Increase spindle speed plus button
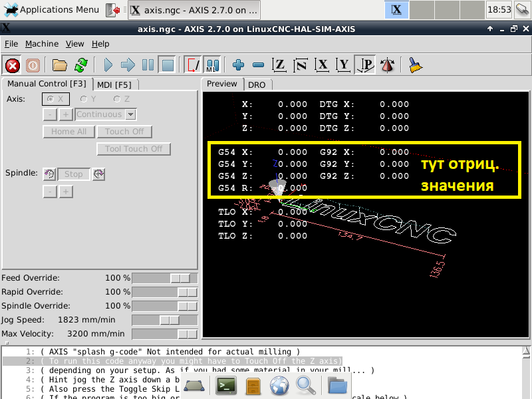532x399 pixels. click(x=66, y=192)
